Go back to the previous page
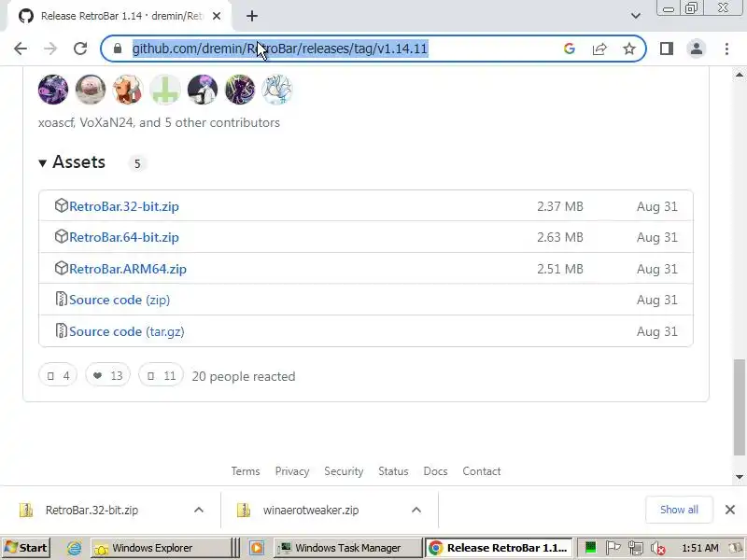 coord(21,49)
